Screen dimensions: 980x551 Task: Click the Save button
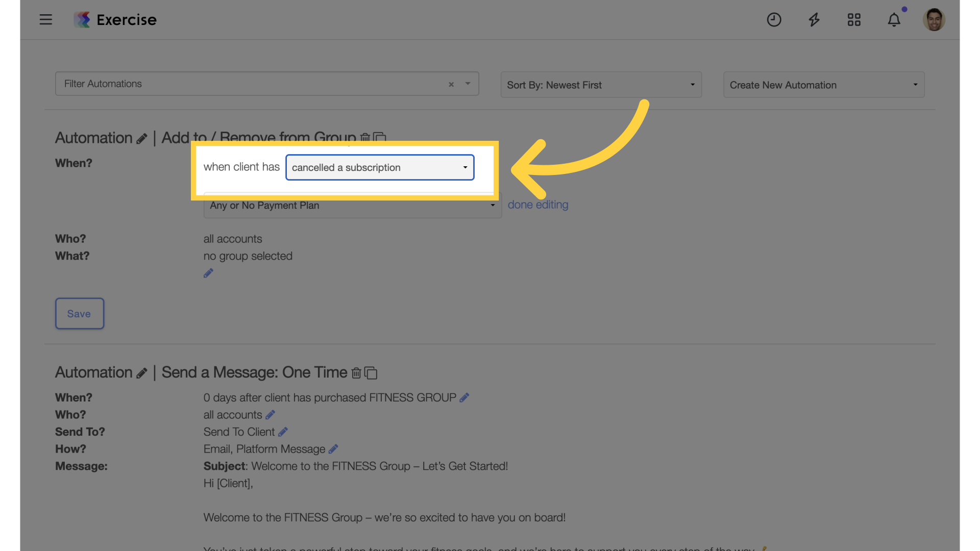click(x=80, y=314)
